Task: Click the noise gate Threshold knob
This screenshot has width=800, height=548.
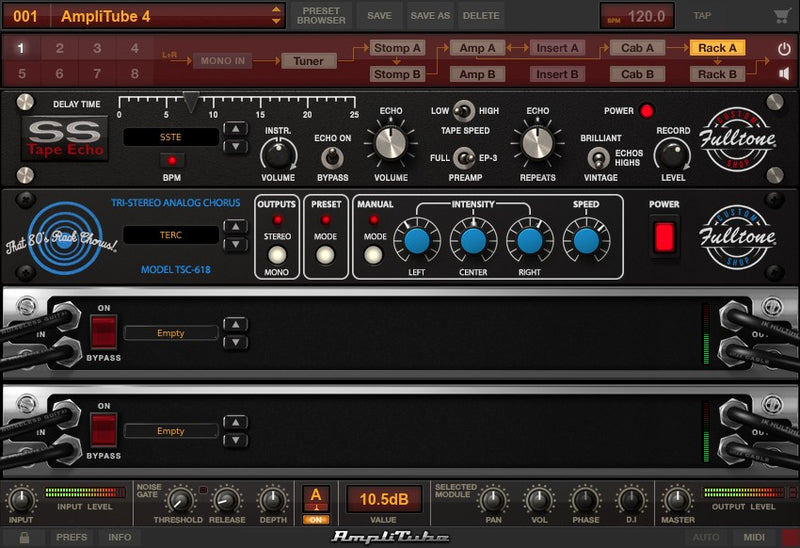Action: 180,499
